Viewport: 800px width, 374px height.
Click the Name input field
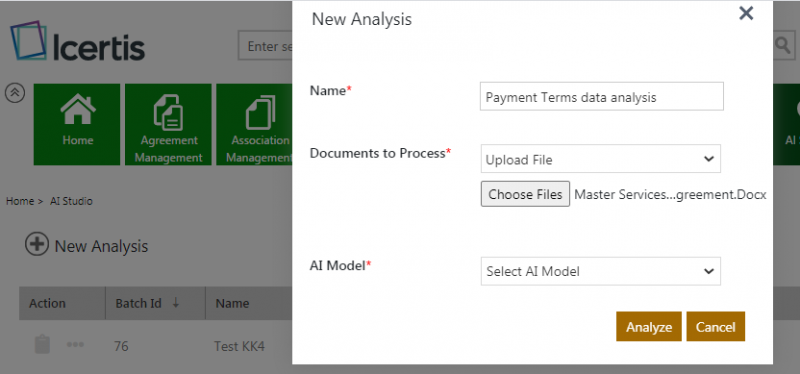coord(602,96)
